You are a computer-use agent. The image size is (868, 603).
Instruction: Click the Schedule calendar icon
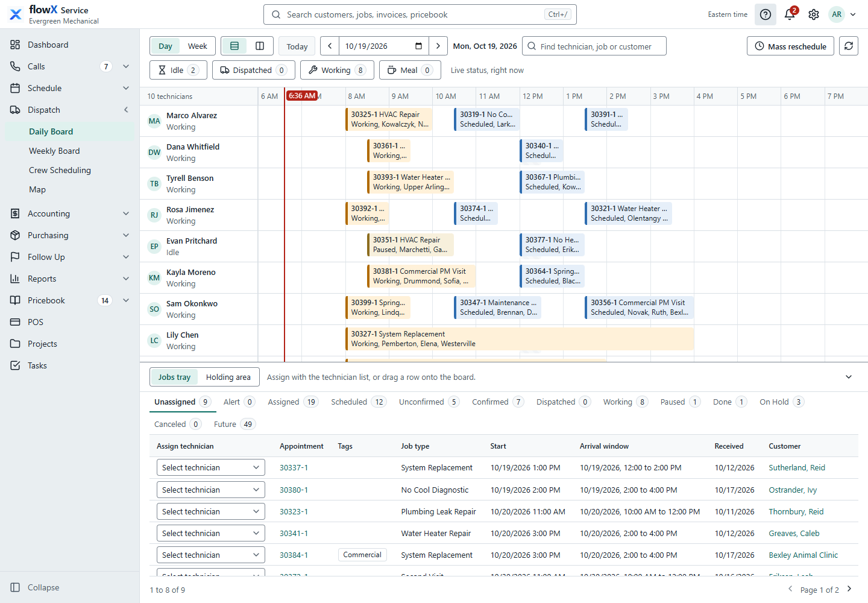(x=15, y=88)
